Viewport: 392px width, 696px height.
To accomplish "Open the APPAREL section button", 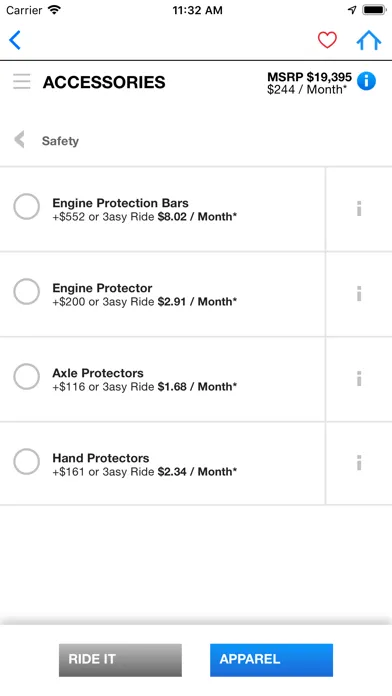I will click(x=271, y=660).
